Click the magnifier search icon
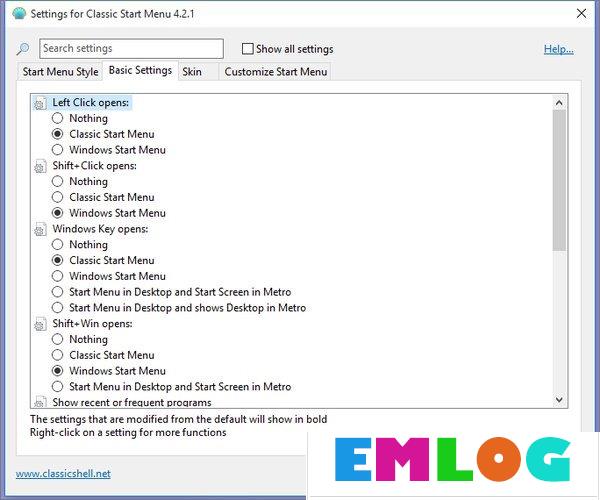This screenshot has height=500, width=600. pos(23,49)
